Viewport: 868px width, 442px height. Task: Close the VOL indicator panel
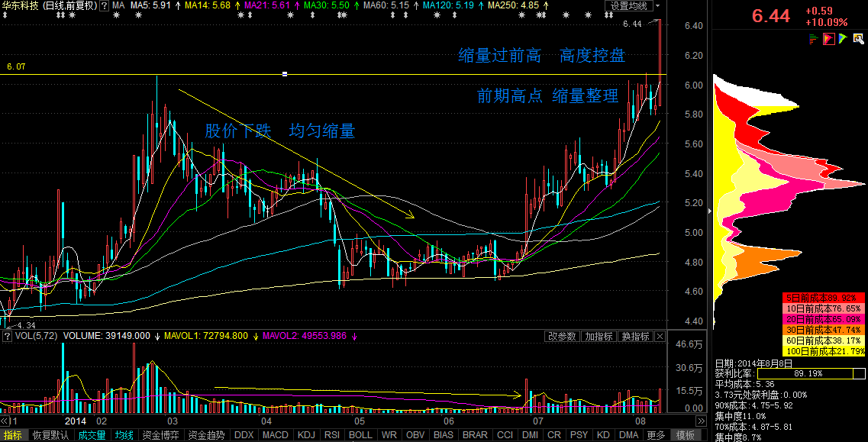(x=660, y=337)
